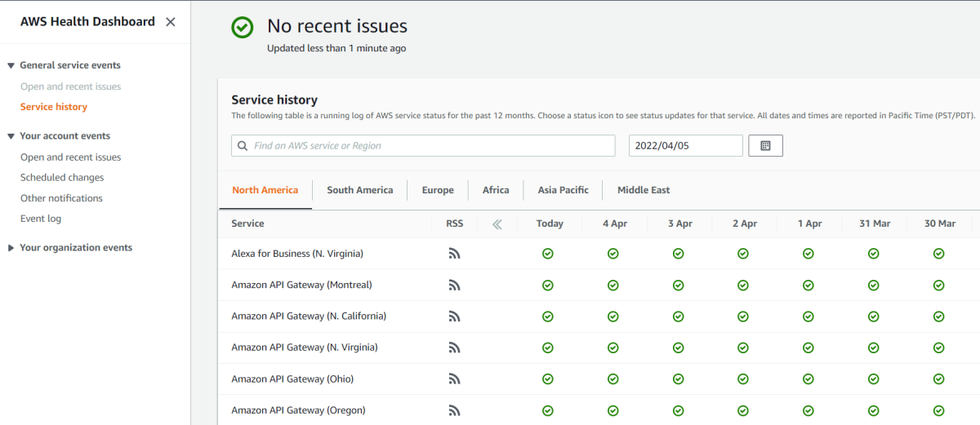The height and width of the screenshot is (425, 980).
Task: Switch to Africa tab
Action: [496, 190]
